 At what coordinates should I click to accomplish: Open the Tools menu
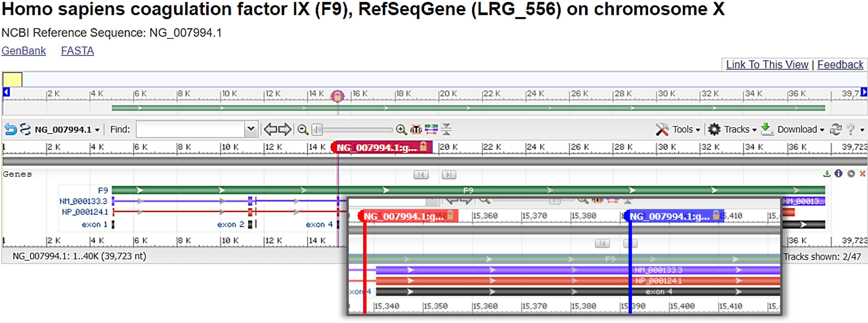(x=686, y=130)
